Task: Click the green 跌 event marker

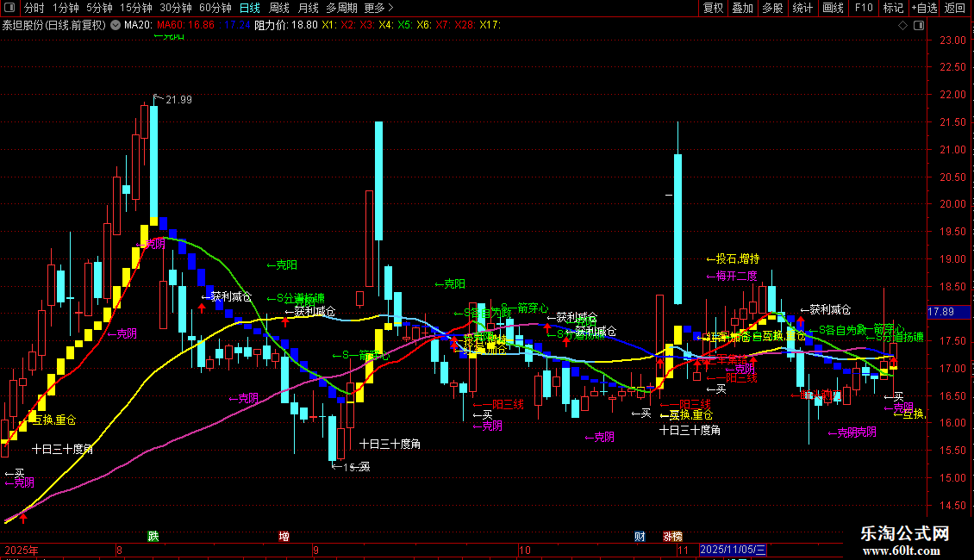Action: pyautogui.click(x=153, y=537)
